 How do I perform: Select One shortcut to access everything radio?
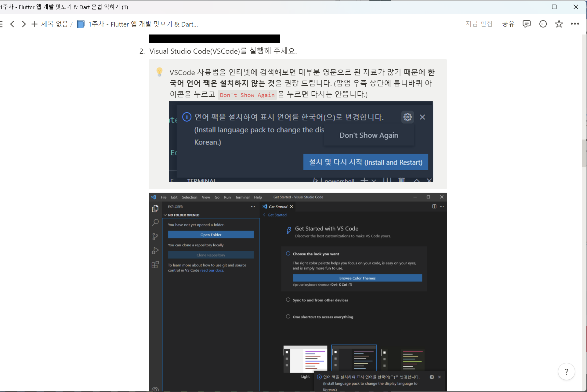click(x=288, y=317)
